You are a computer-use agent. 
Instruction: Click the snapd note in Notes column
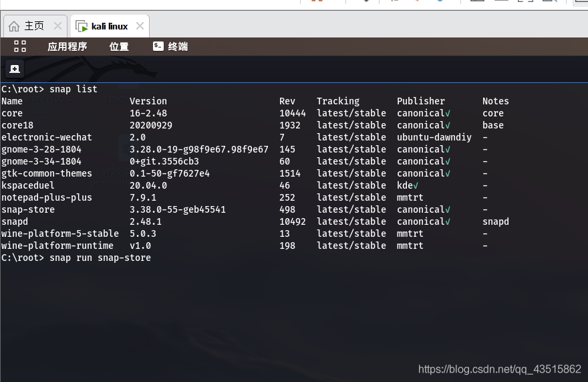[x=495, y=221]
